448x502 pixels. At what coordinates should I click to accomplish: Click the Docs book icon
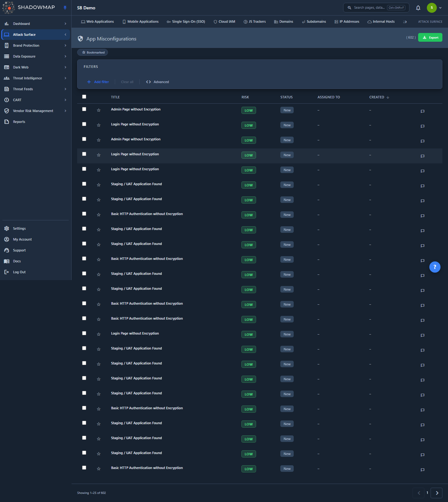point(7,261)
